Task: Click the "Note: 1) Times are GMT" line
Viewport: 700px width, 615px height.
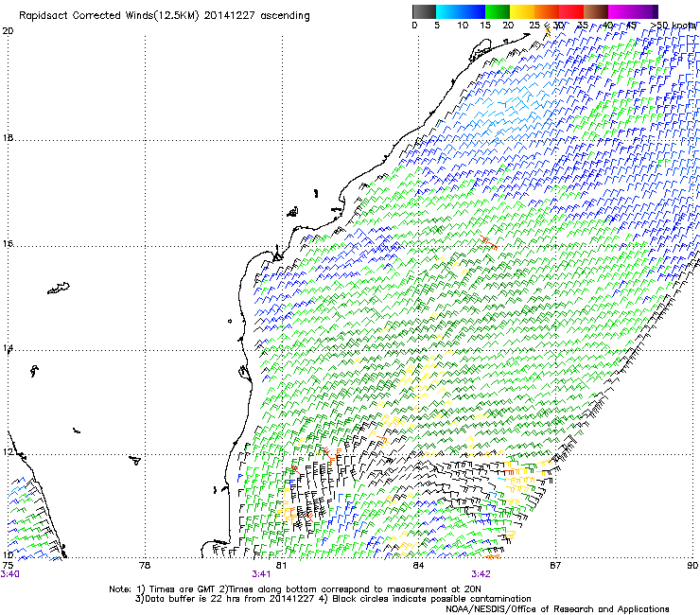Action: [x=295, y=589]
